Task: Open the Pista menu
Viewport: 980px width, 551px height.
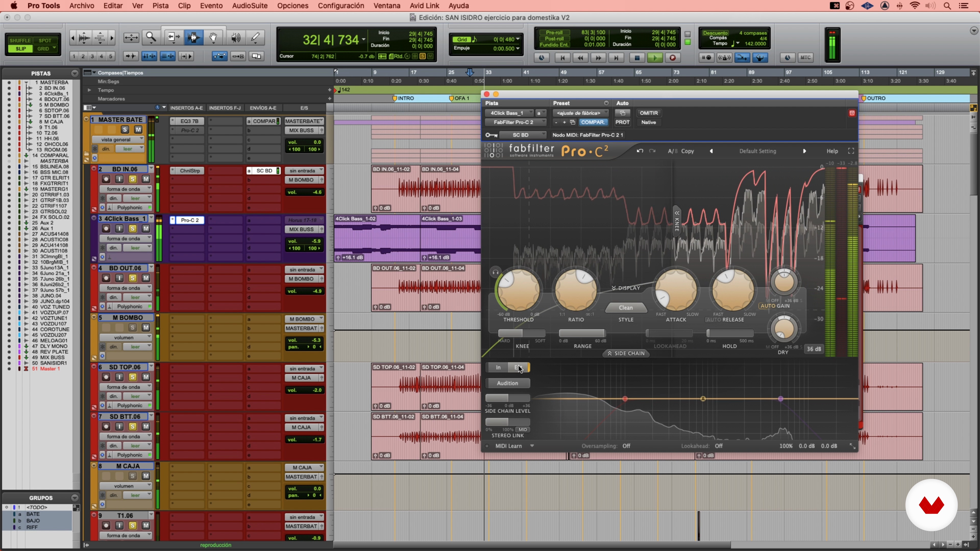Action: click(x=160, y=6)
